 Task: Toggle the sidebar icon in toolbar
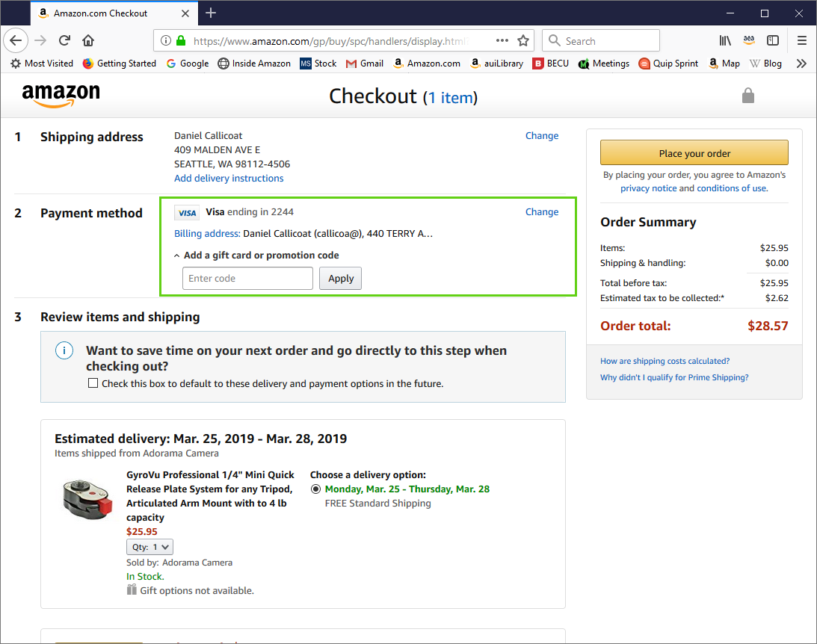(x=773, y=40)
